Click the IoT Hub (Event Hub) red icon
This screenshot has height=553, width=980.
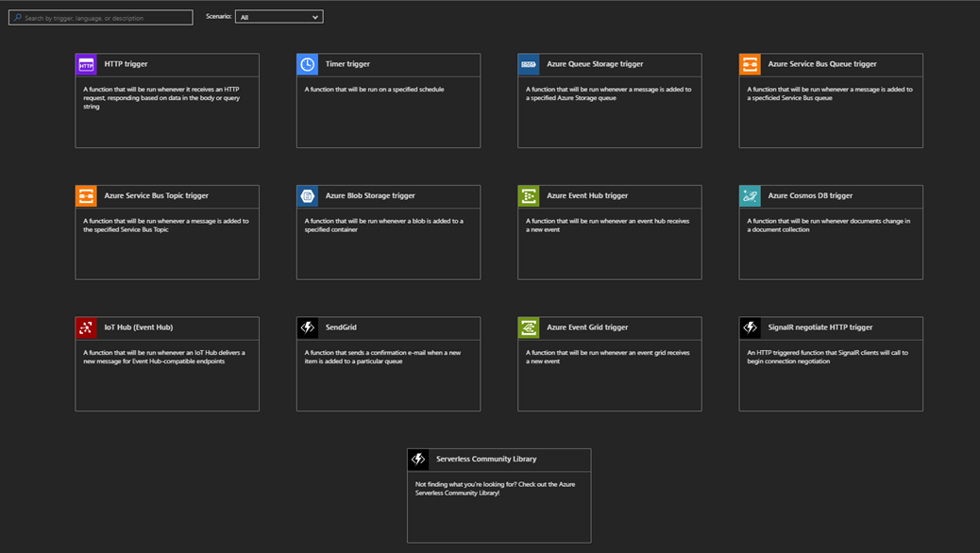coord(86,328)
